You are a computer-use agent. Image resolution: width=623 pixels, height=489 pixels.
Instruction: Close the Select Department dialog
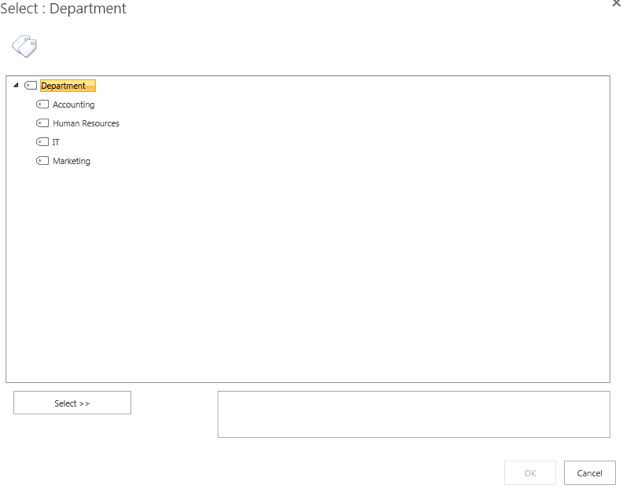(x=616, y=3)
